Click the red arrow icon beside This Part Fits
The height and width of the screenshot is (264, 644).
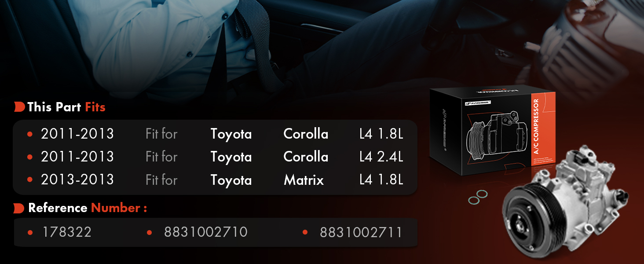pyautogui.click(x=19, y=107)
